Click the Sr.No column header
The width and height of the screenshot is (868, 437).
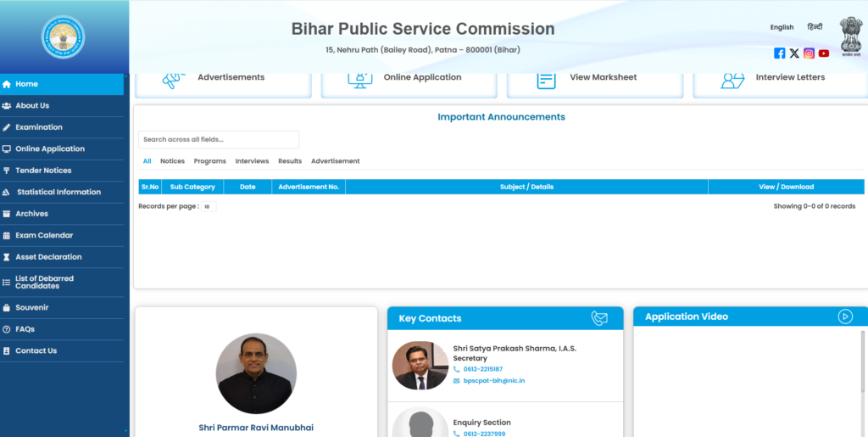(150, 188)
